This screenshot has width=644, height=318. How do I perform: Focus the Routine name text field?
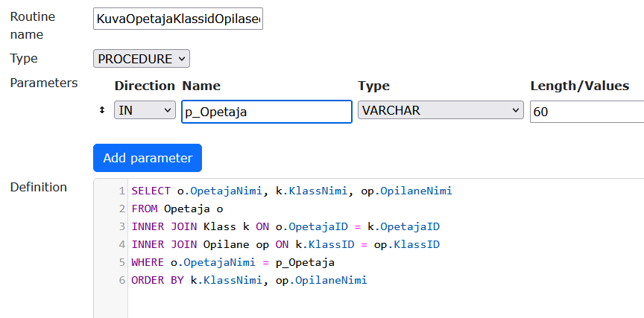(178, 20)
